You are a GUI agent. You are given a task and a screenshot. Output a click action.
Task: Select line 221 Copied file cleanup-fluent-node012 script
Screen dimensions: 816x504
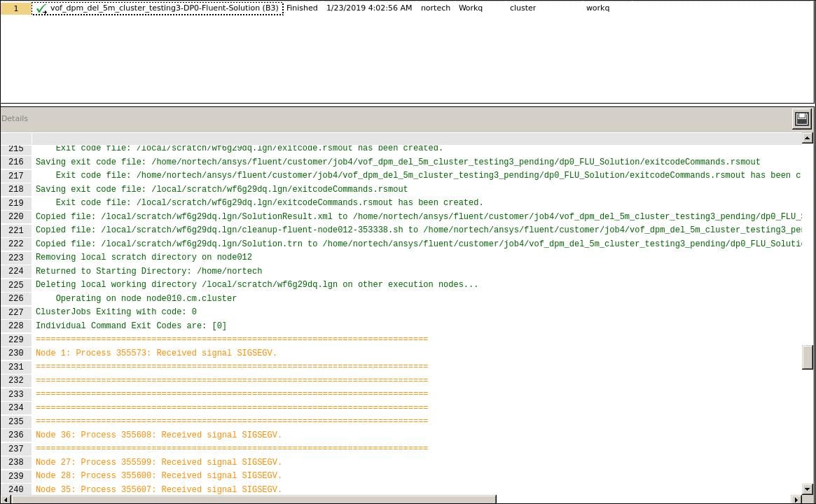418,230
